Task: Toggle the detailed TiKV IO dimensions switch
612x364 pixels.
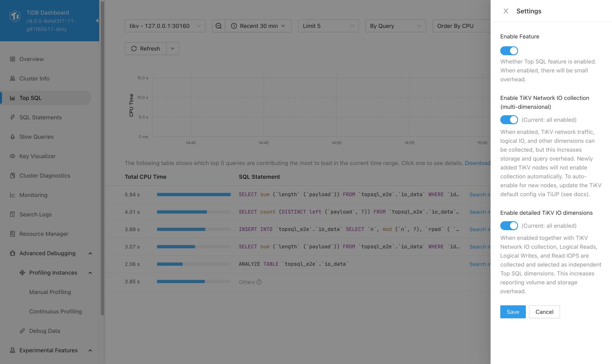Action: (x=509, y=226)
